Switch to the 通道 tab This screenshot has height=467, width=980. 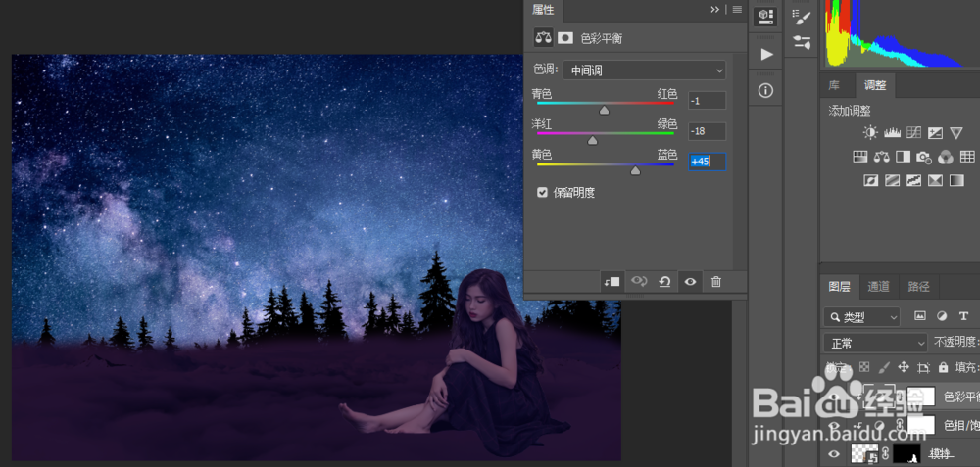[x=878, y=287]
